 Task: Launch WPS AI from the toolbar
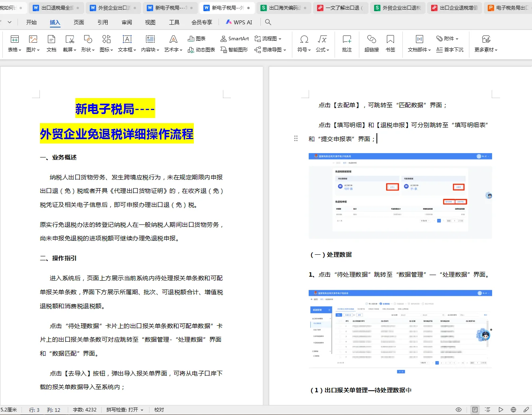(x=238, y=22)
